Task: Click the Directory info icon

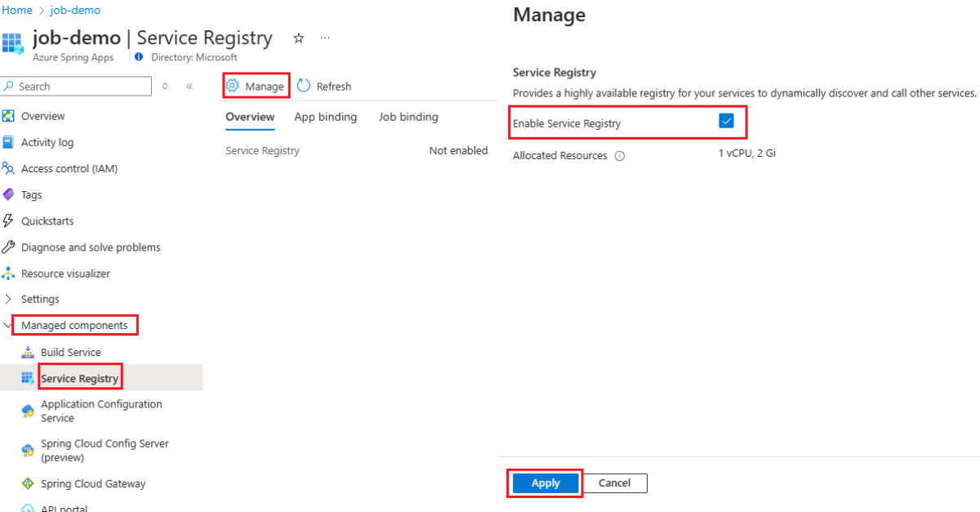Action: [139, 57]
